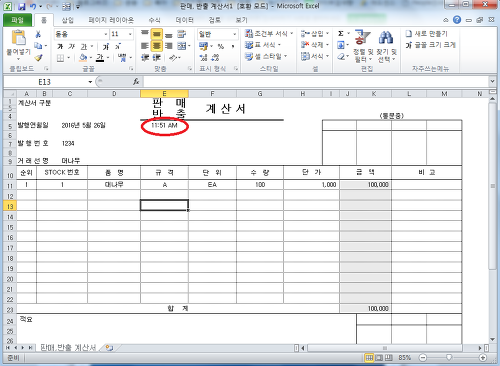Toggle italic (가) formatting

71,46
